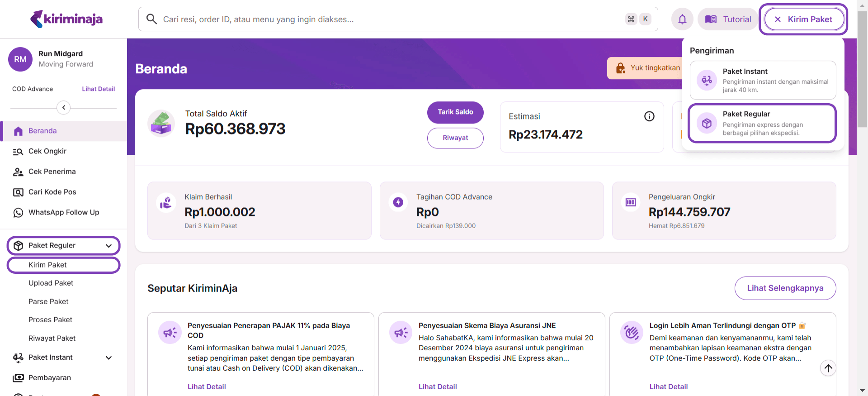Choose Paket Instant in Pengiriman menu
Viewport: 868px width, 396px height.
pyautogui.click(x=763, y=80)
